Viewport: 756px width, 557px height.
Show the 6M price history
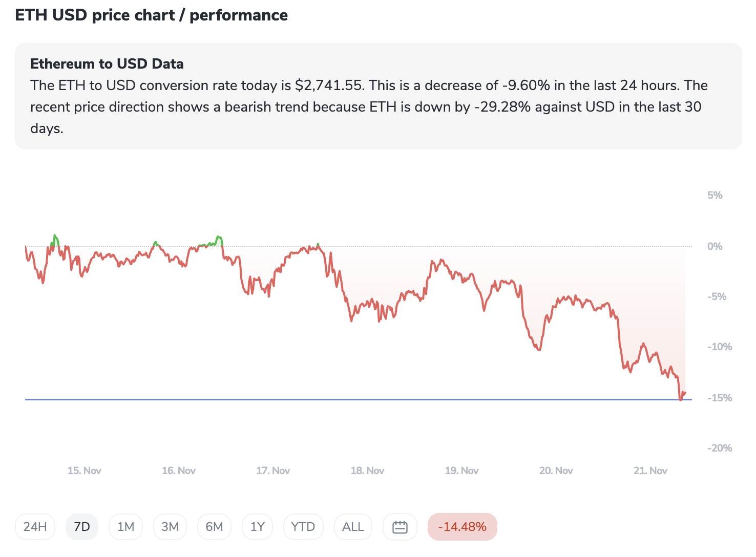tap(214, 527)
